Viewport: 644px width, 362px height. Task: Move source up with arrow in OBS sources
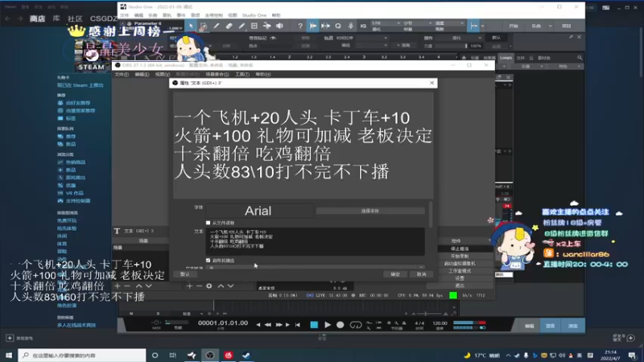tap(221, 286)
